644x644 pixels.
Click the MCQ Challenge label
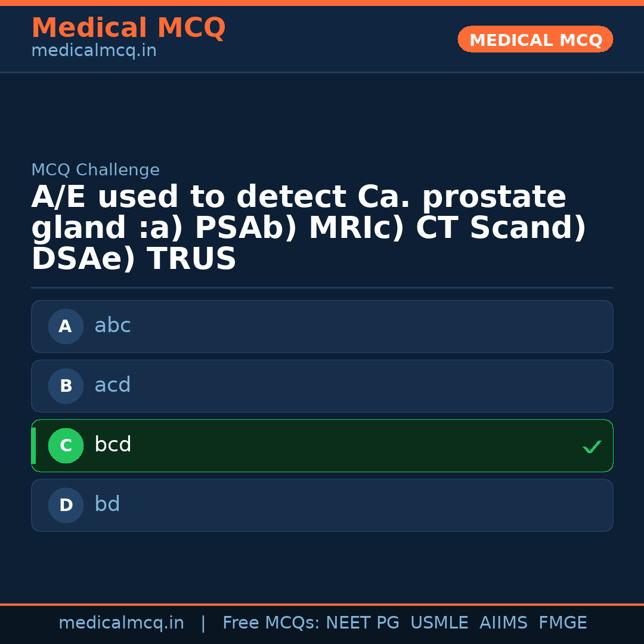(95, 170)
